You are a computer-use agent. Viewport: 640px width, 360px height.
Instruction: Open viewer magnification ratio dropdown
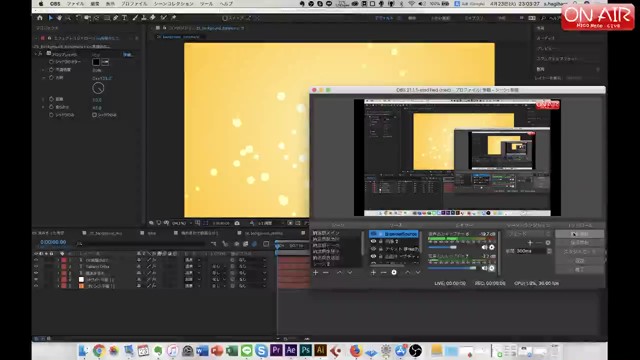point(181,223)
